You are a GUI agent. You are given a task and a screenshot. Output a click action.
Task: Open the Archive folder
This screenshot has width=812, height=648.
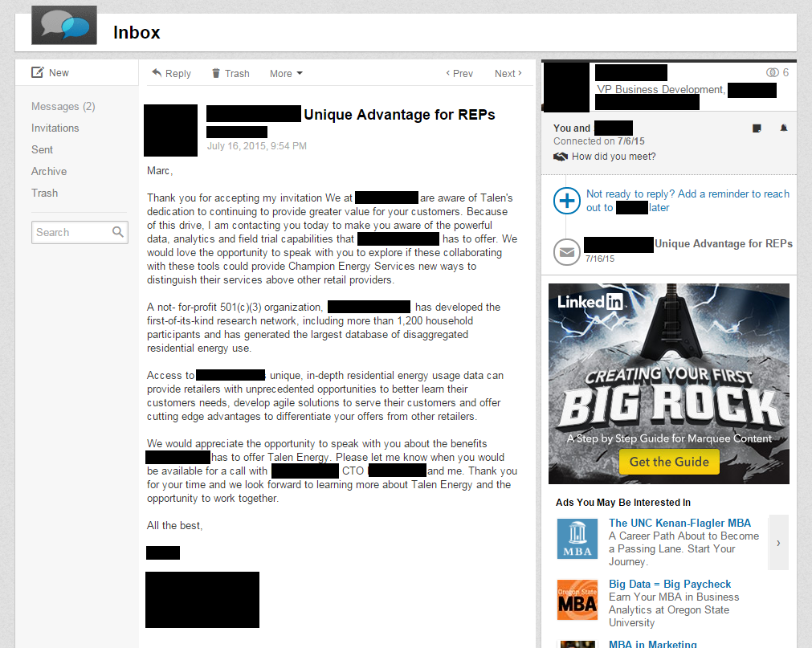click(49, 171)
